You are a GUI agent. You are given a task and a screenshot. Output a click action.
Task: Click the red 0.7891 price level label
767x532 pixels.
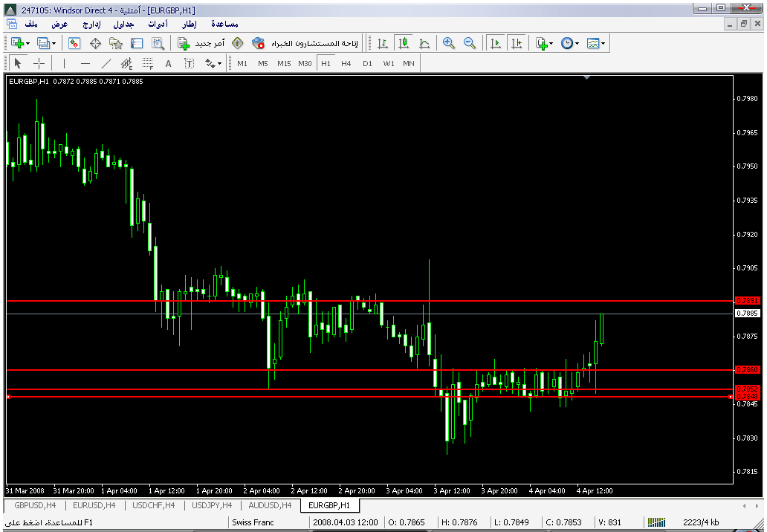tap(747, 301)
